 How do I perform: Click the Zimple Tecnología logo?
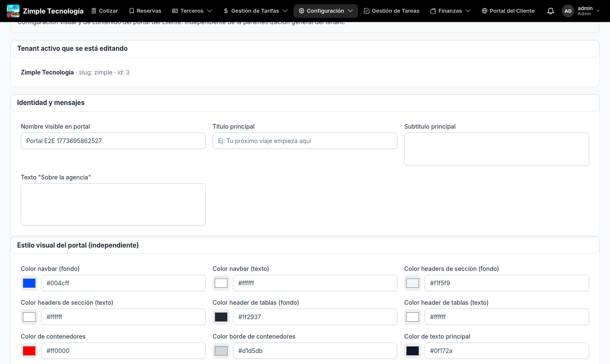click(x=13, y=11)
